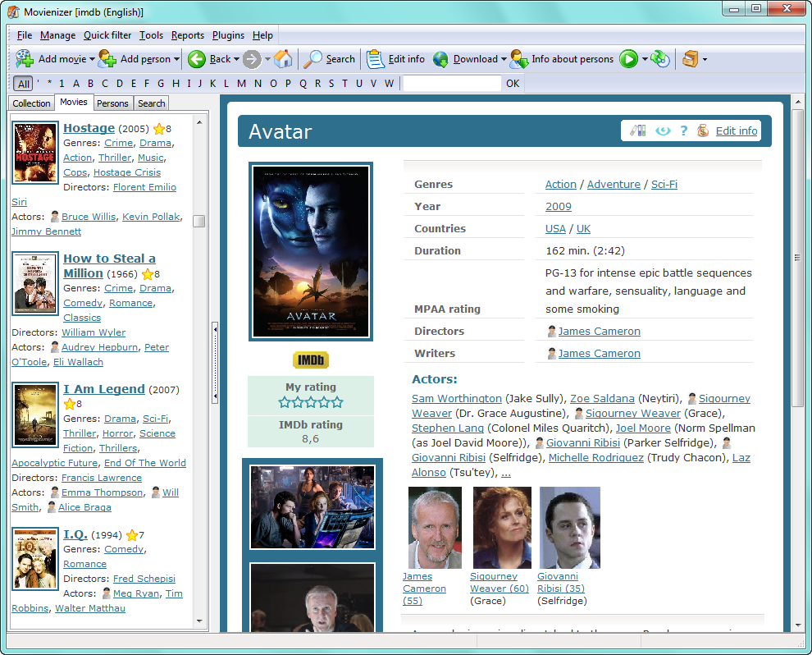Click the Add movie toolbar icon
Image resolution: width=812 pixels, height=655 pixels.
tap(25, 59)
